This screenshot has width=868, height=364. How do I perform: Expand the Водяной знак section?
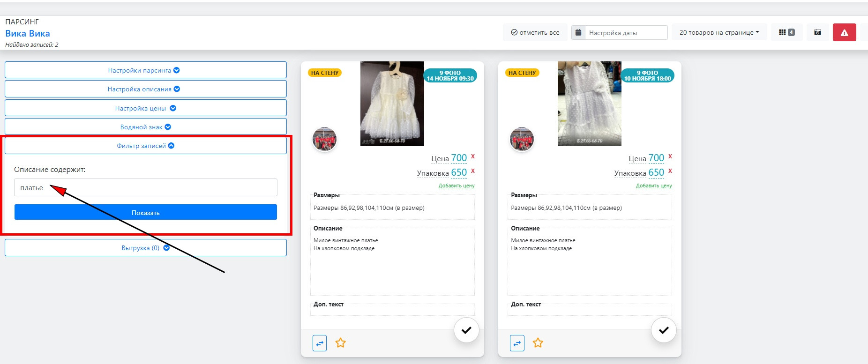tap(145, 127)
